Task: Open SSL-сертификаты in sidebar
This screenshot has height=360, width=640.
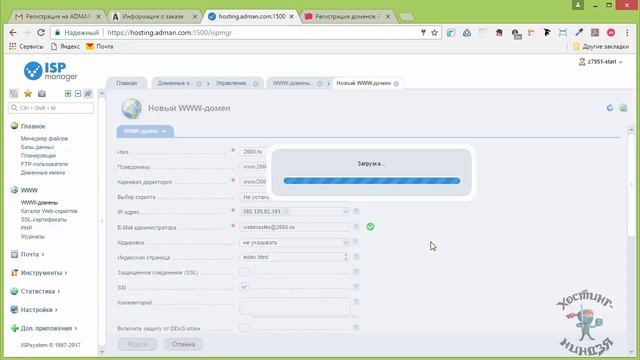Action: 44,220
